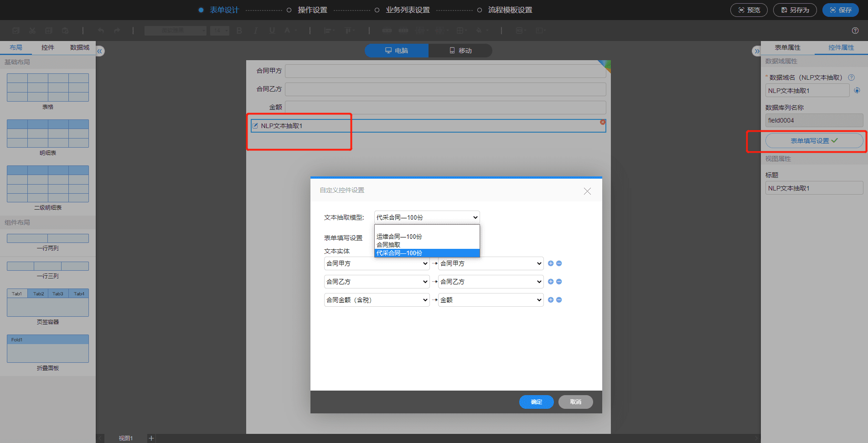The width and height of the screenshot is (868, 443).
Task: Insert the 明细表 layout thumbnail
Action: tap(48, 134)
